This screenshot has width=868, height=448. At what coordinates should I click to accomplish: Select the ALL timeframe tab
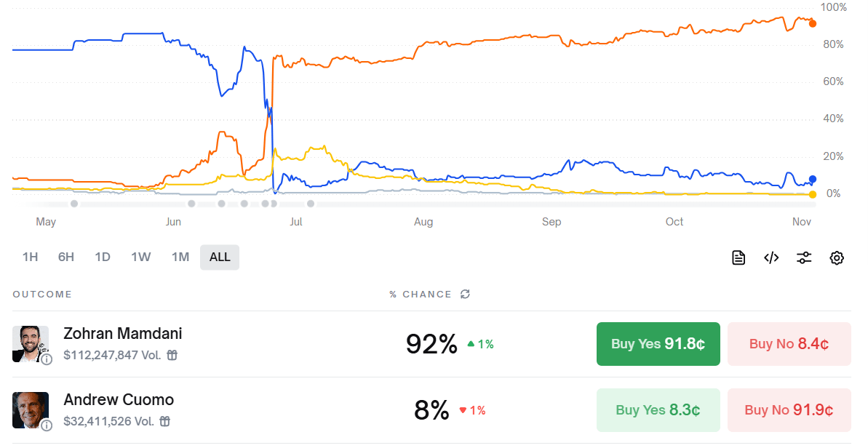click(x=219, y=257)
